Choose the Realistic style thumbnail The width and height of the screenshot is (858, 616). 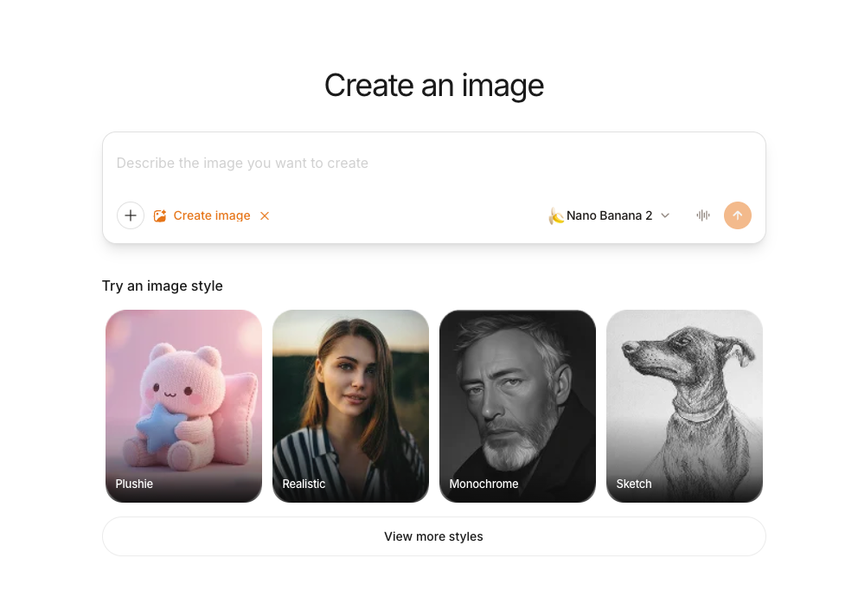coord(350,406)
